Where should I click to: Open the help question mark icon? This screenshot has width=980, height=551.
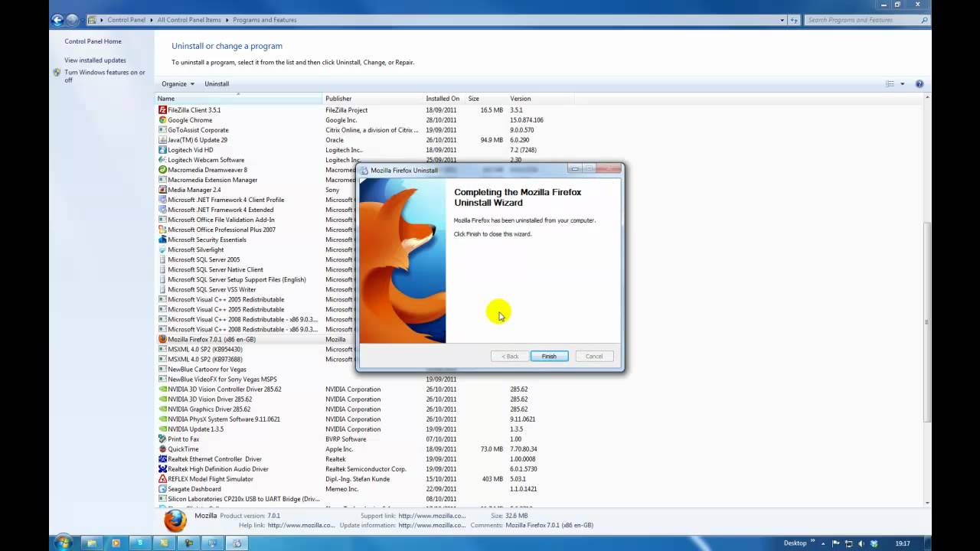920,83
